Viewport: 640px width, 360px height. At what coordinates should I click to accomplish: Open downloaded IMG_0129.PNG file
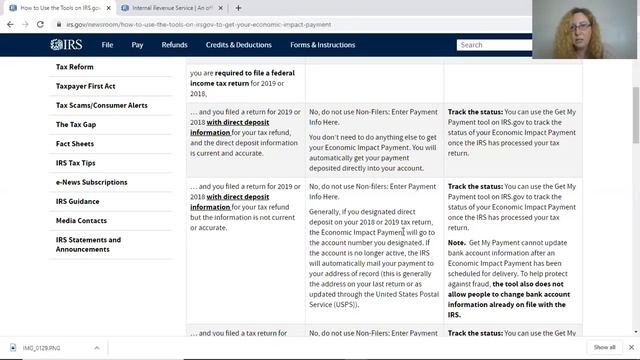click(x=41, y=348)
